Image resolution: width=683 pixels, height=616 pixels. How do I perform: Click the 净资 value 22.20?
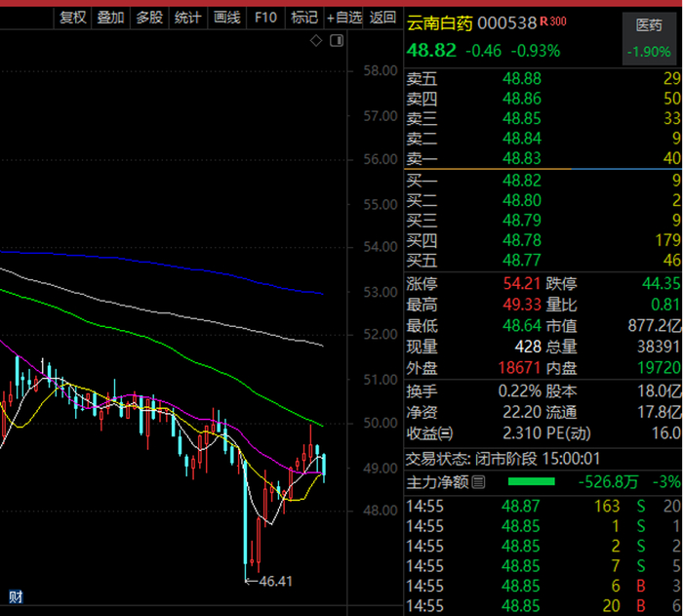522,412
